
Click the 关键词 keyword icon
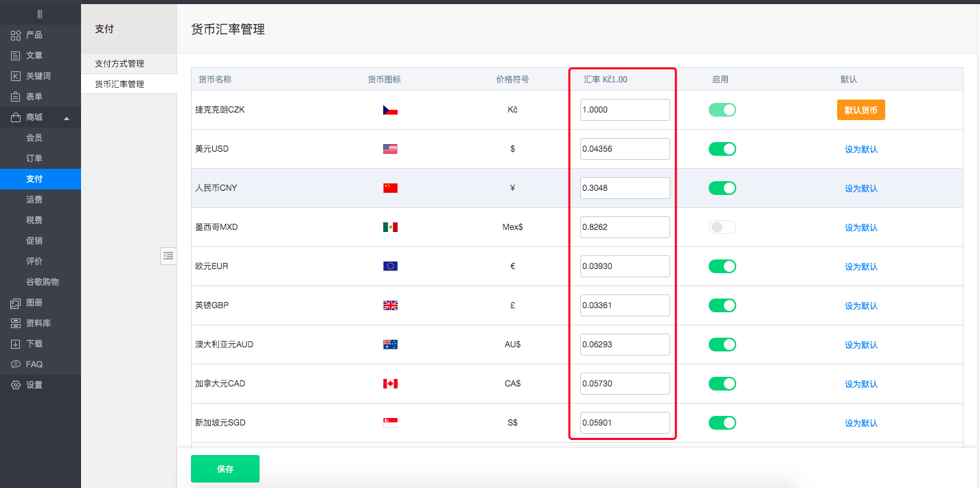(16, 76)
